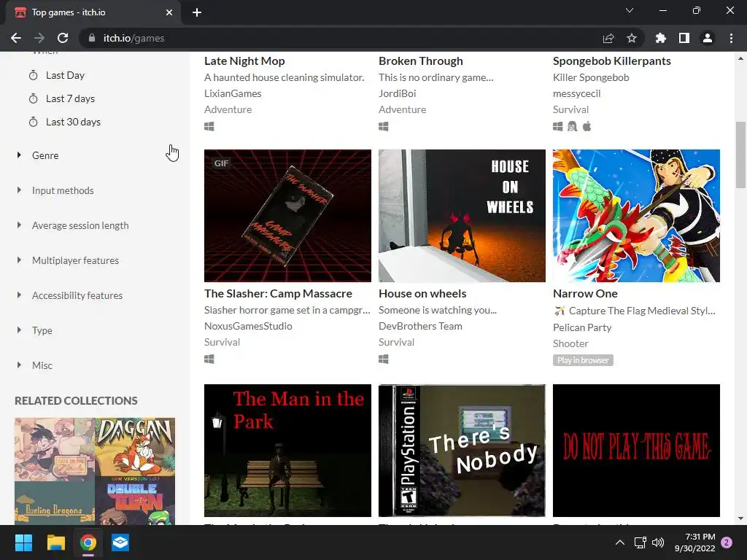
Task: Close the Top games tab
Action: [x=169, y=12]
